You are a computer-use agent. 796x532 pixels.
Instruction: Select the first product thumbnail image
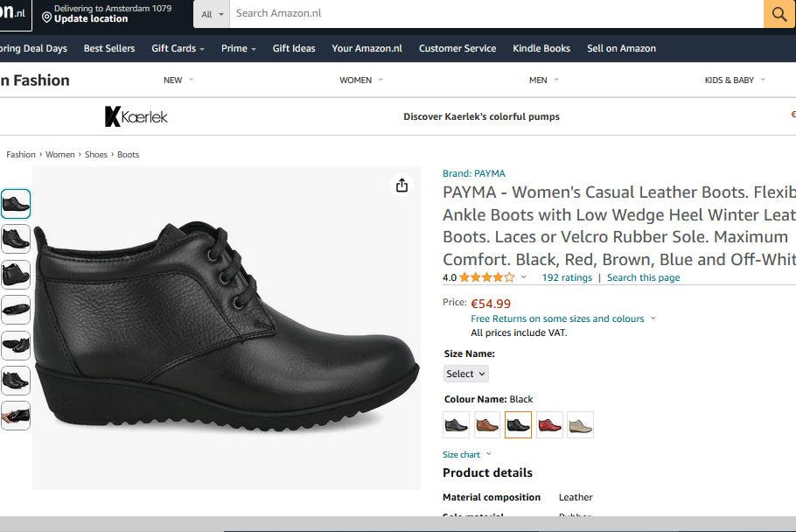pos(16,204)
